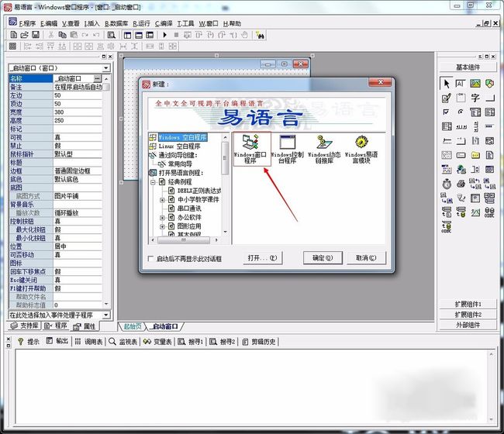The image size is (504, 434).
Task: Click the Copy icon in the toolbar
Action: coord(62,35)
